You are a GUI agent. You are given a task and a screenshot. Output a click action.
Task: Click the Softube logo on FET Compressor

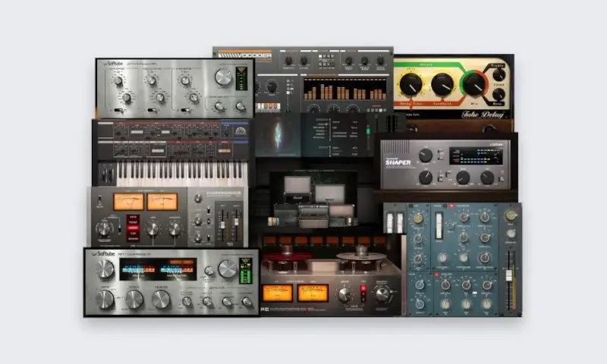point(103,254)
